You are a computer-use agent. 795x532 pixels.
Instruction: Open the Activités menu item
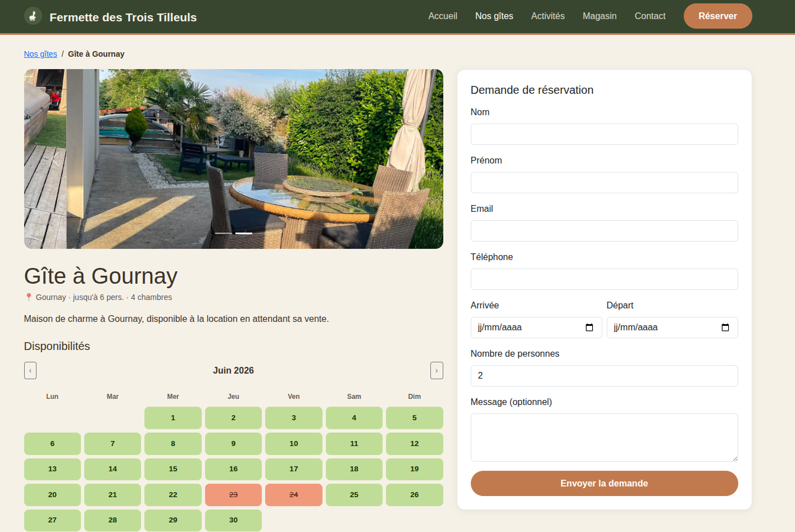(x=548, y=16)
